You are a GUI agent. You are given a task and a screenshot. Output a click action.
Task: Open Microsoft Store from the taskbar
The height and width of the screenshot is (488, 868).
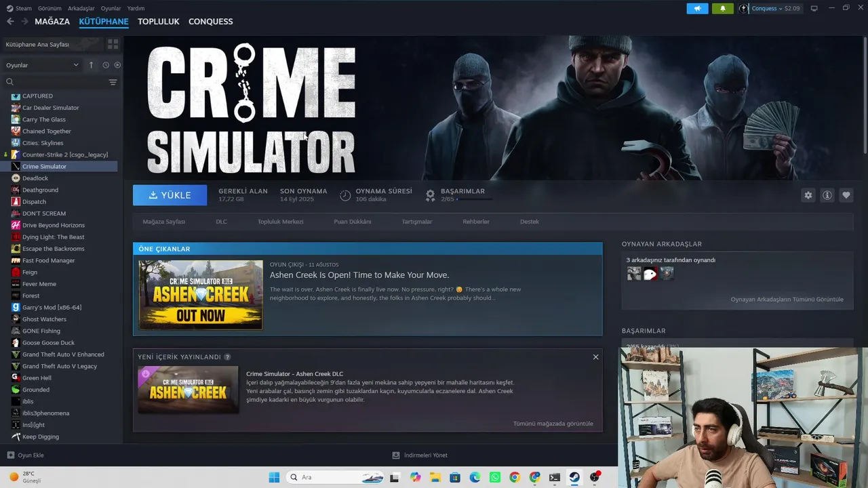tap(455, 477)
